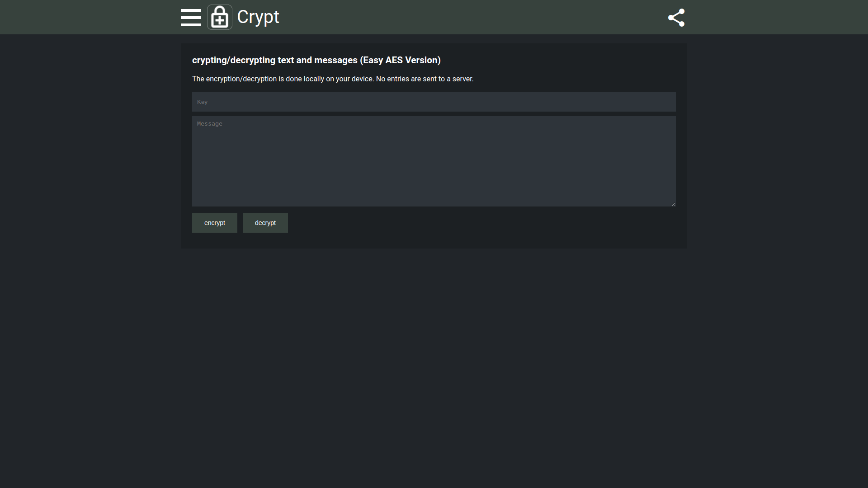This screenshot has height=488, width=868.
Task: Click the local encryption notice text
Action: [x=333, y=79]
